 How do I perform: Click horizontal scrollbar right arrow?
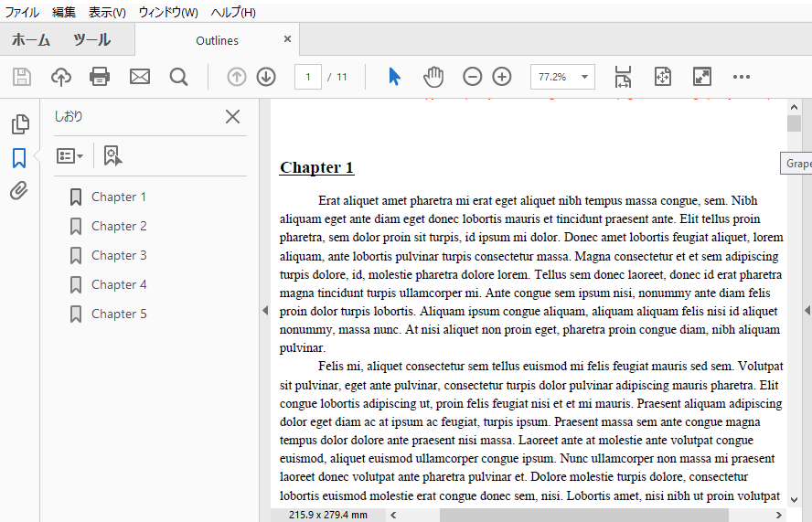(x=778, y=515)
